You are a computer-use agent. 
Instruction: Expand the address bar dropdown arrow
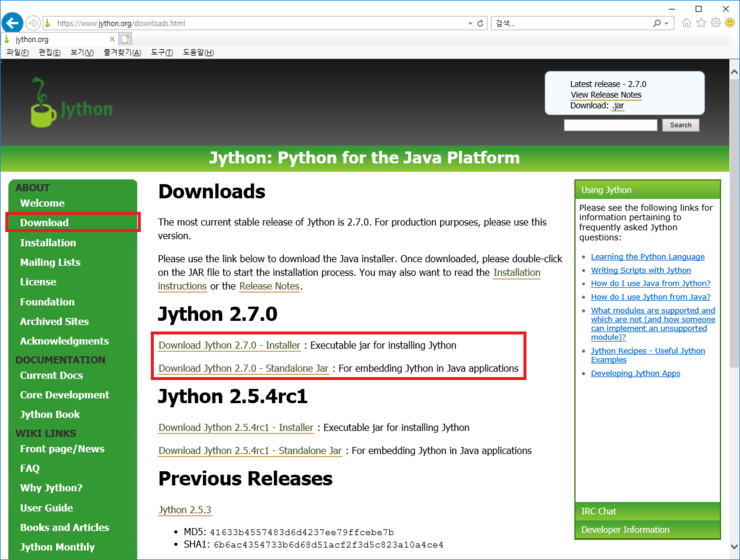point(469,23)
